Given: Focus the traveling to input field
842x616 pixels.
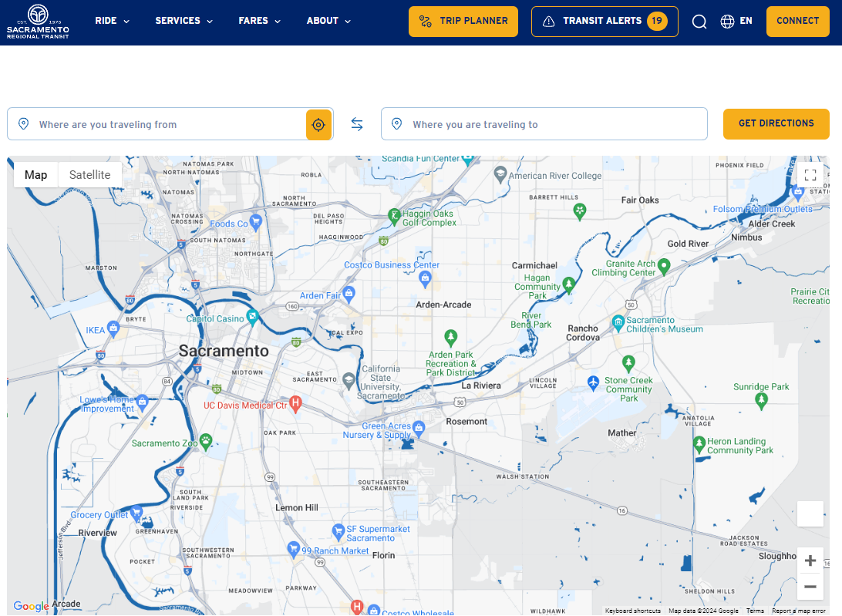Looking at the screenshot, I should [x=544, y=124].
